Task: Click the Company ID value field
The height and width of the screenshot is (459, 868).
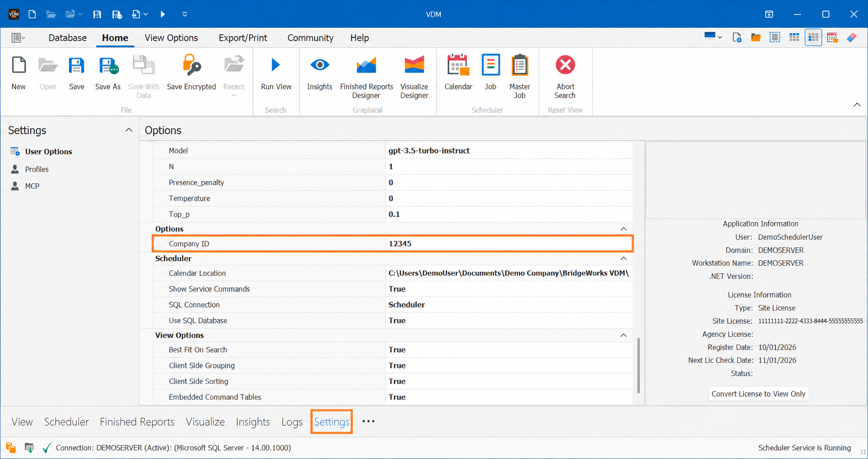Action: coord(509,244)
